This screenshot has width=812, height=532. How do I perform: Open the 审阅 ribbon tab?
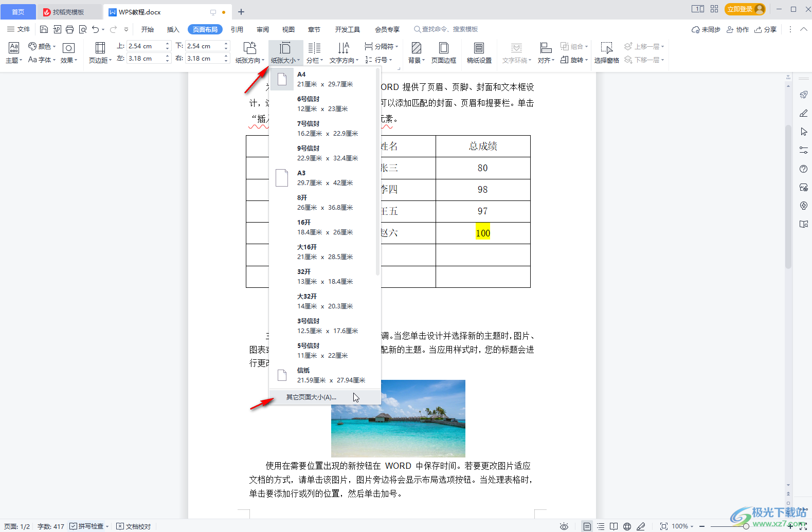(x=263, y=29)
